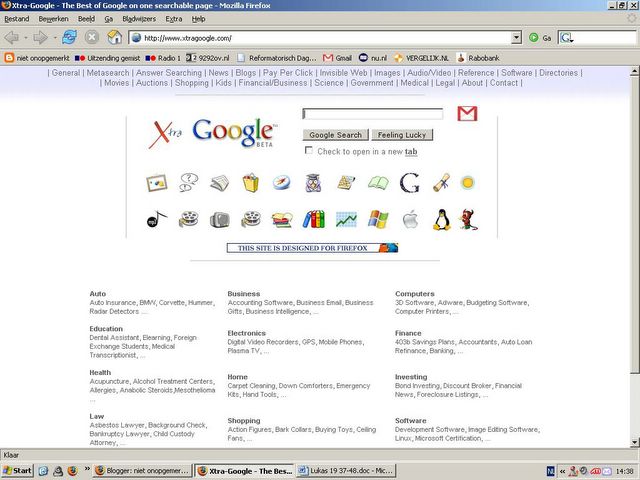Open the Extra menu
Screen dimensions: 640x480
click(174, 19)
